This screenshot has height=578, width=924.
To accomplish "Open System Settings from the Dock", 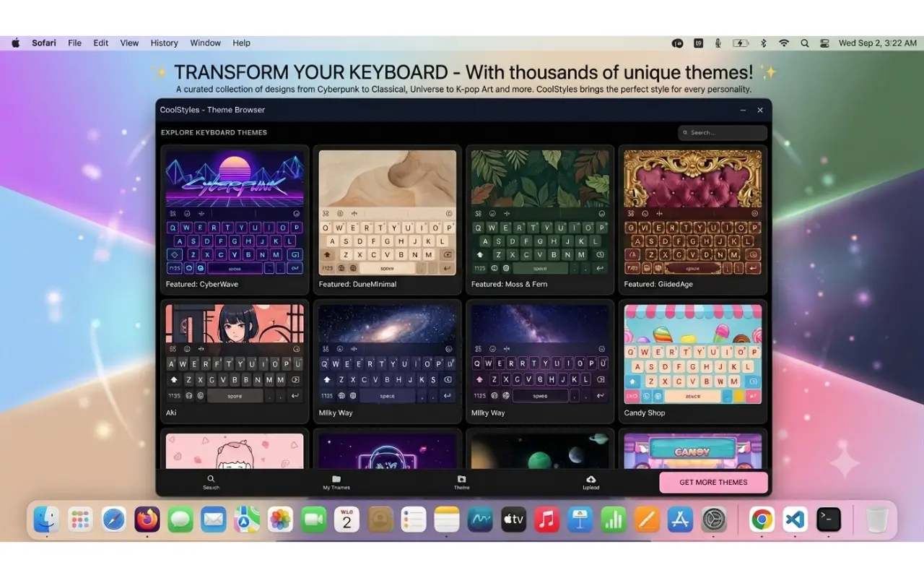I will (x=713, y=519).
